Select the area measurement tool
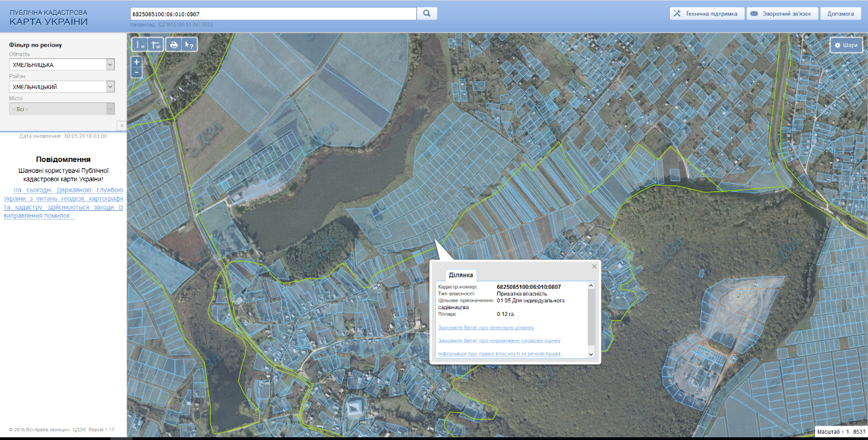868x440 pixels. (155, 45)
